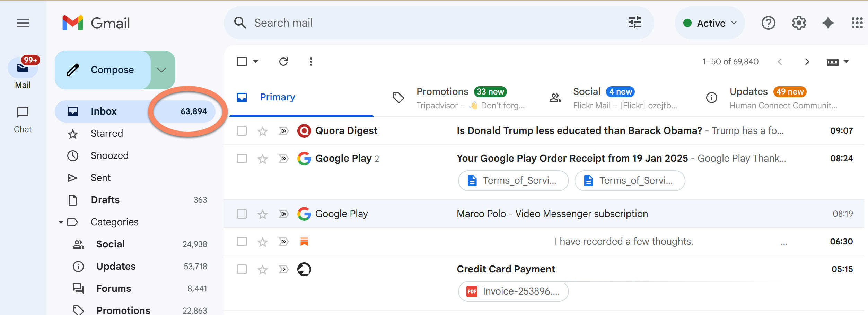Star the Google Play Order Receipt email

click(263, 159)
